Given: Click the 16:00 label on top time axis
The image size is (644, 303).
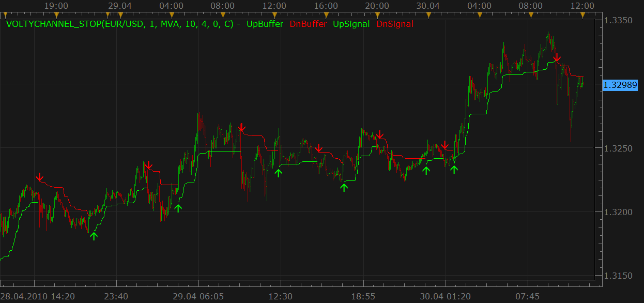Looking at the screenshot, I should 326,6.
